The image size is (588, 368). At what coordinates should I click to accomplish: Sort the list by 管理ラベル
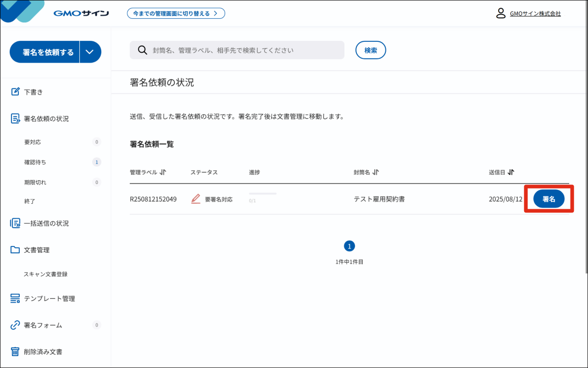coord(163,173)
